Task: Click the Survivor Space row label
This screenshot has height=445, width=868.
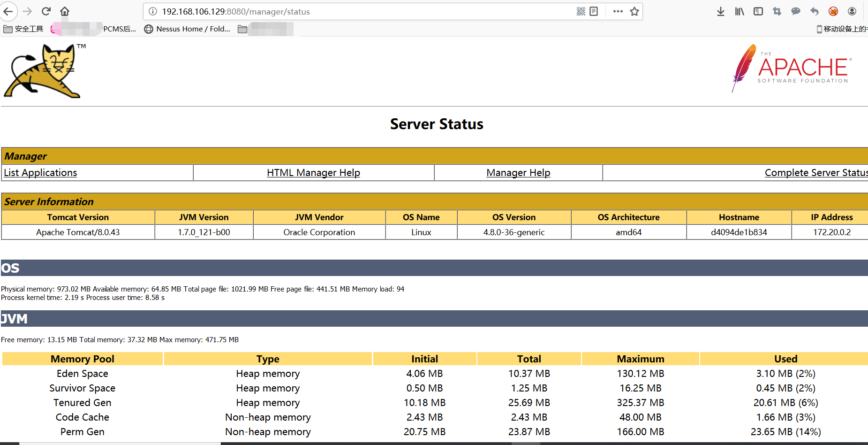Action: tap(83, 388)
